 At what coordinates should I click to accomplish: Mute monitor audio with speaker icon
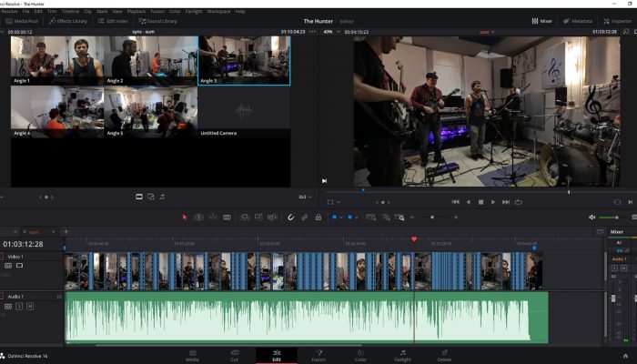591,217
